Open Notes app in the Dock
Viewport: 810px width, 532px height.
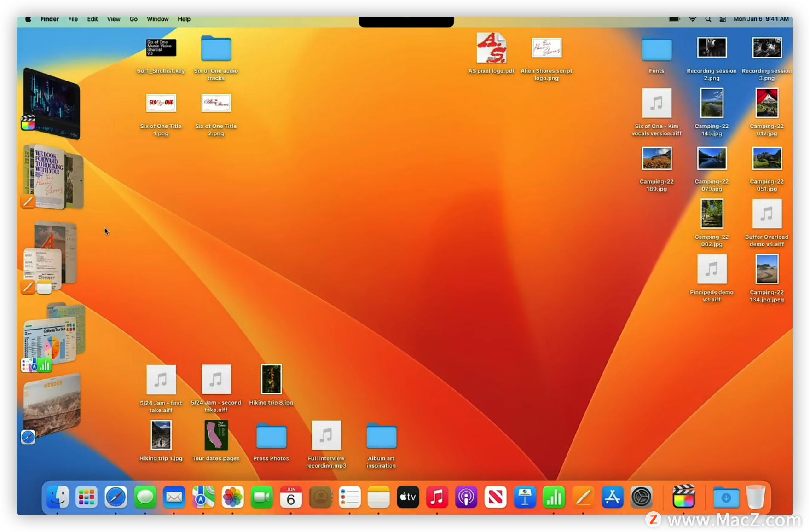[379, 497]
